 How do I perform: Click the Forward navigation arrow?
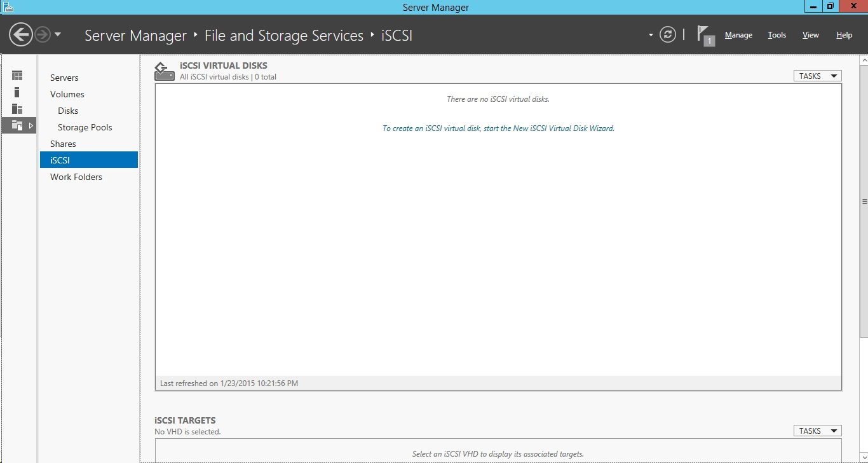(43, 34)
